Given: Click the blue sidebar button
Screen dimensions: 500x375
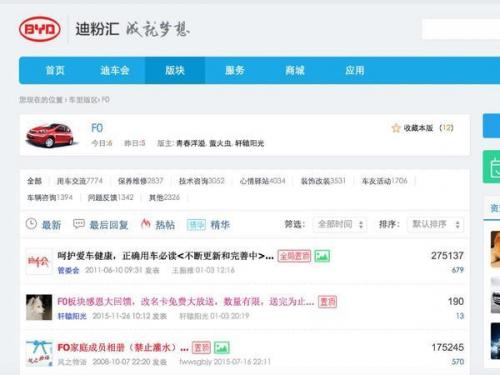Looking at the screenshot, I should click(492, 126).
